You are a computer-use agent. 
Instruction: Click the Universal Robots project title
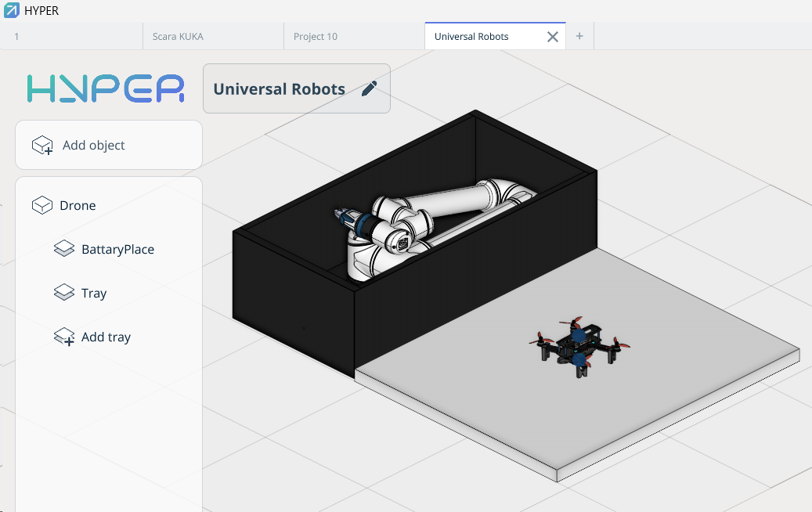(x=279, y=89)
